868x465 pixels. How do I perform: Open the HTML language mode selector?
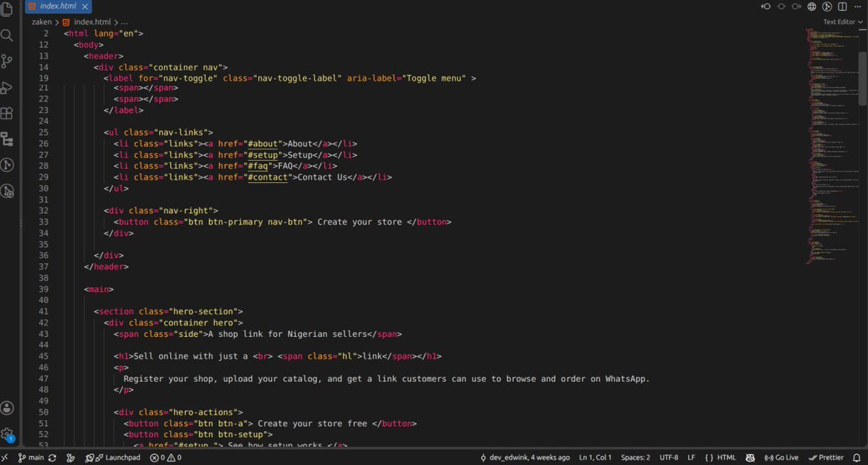click(x=720, y=458)
